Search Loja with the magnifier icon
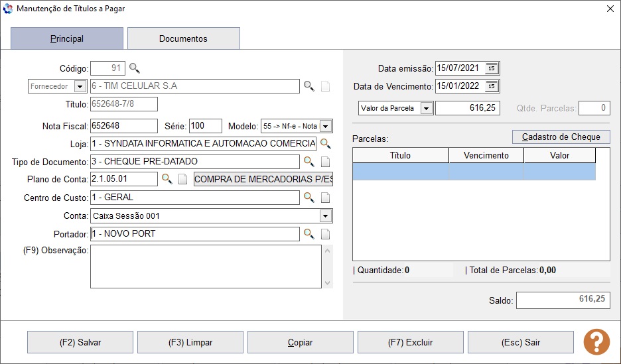This screenshot has width=621, height=364. (x=326, y=143)
